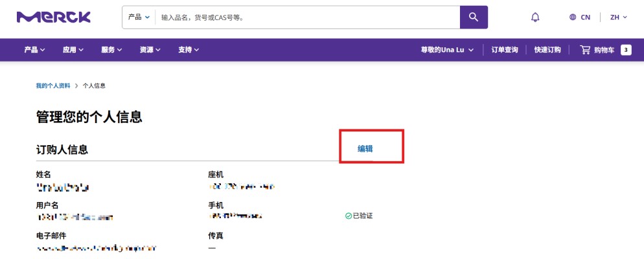Image resolution: width=644 pixels, height=259 pixels.
Task: Click the breadcrumb separator chevron
Action: tap(76, 86)
